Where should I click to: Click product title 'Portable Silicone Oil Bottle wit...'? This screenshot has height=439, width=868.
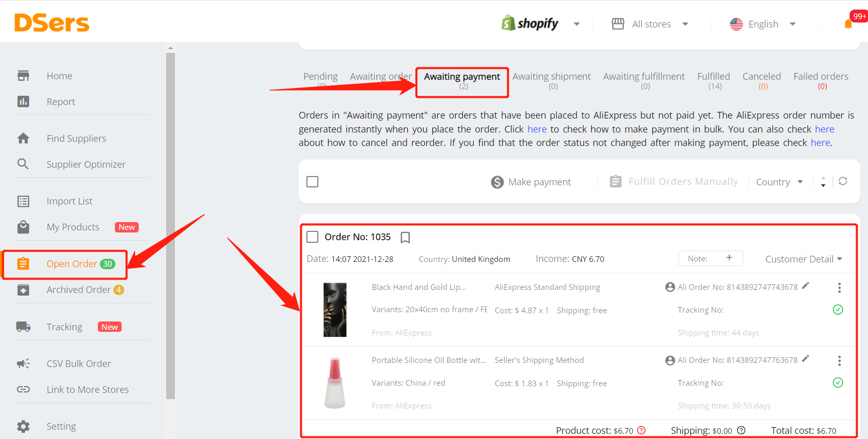pyautogui.click(x=429, y=360)
